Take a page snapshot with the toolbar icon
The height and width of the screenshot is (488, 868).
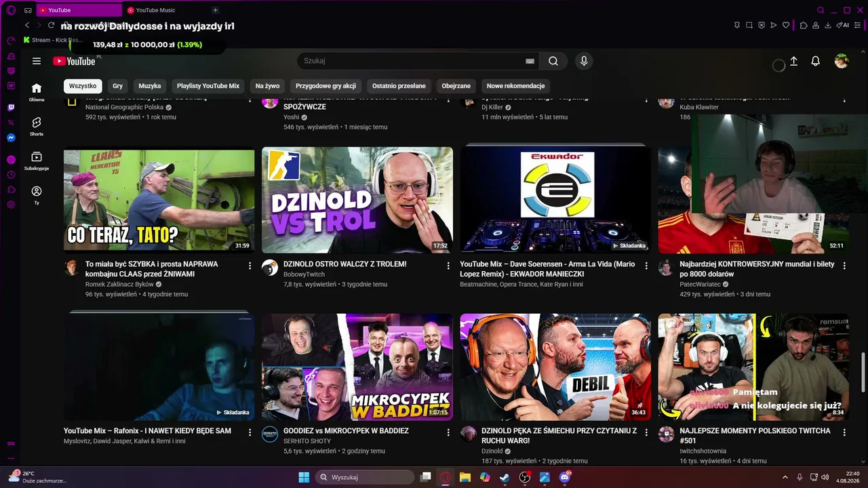point(749,25)
